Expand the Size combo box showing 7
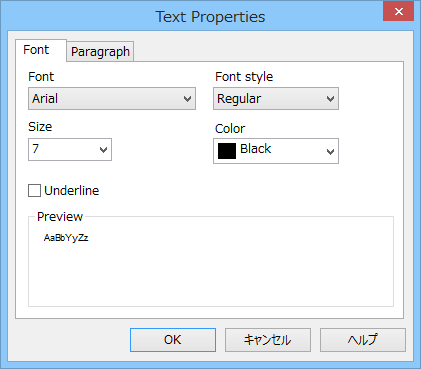 click(70, 149)
